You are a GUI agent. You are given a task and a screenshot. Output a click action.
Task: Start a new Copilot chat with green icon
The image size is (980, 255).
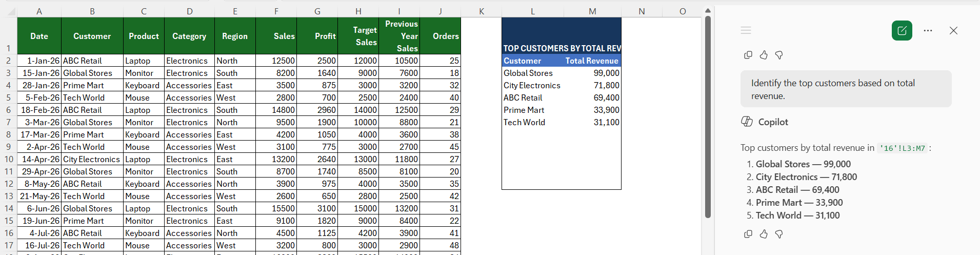click(x=902, y=31)
